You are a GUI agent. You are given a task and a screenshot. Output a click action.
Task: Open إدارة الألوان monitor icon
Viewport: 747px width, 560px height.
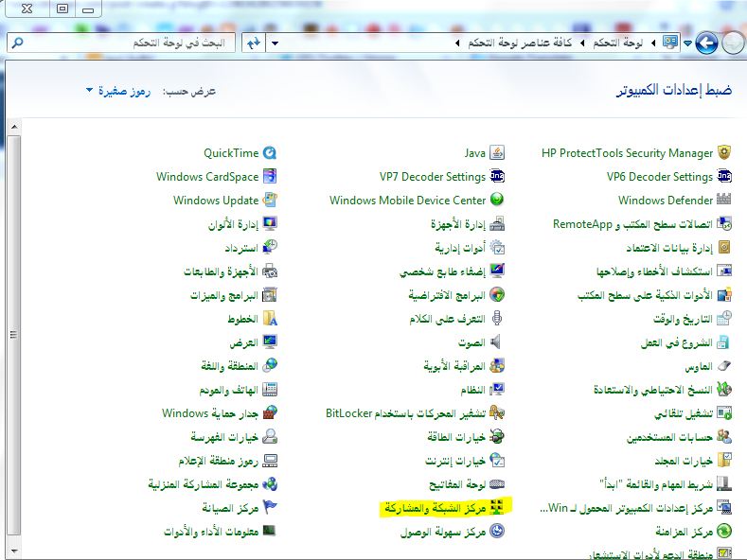270,223
